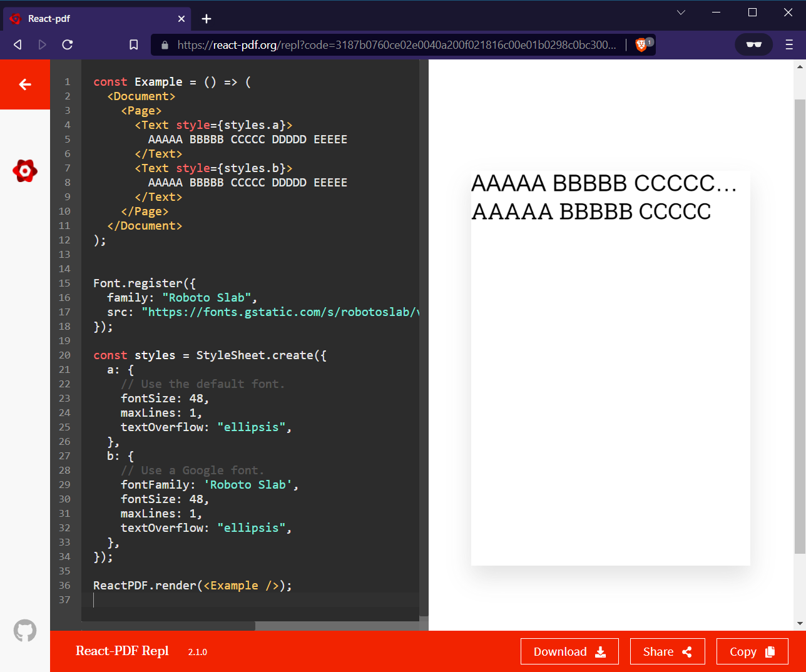Screen dimensions: 806x672
Task: Reload the page using the refresh icon
Action: click(67, 44)
